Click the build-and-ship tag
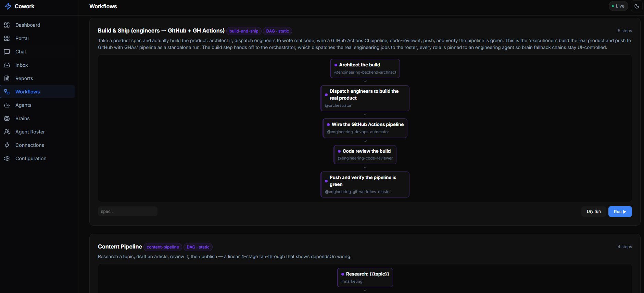This screenshot has height=293, width=644. click(244, 31)
